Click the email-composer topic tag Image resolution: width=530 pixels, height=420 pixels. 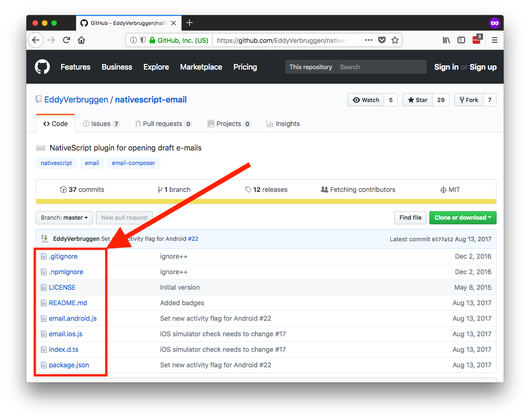click(x=134, y=163)
